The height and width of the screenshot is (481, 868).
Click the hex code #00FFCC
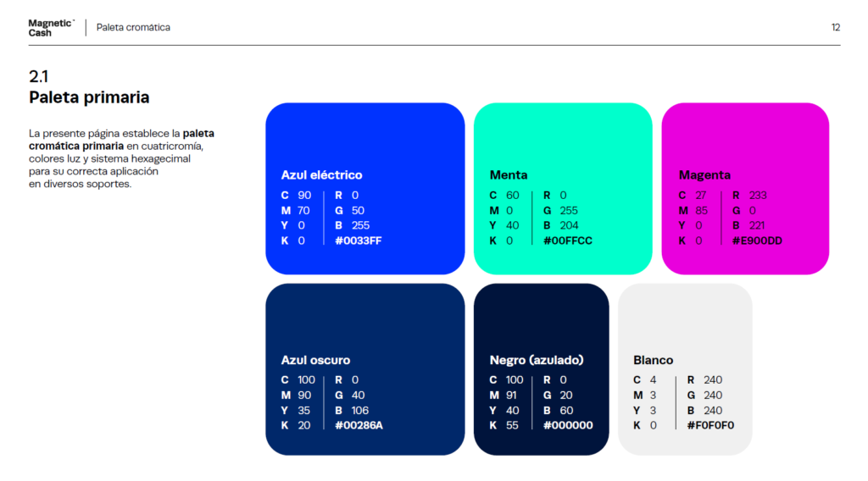tap(568, 240)
